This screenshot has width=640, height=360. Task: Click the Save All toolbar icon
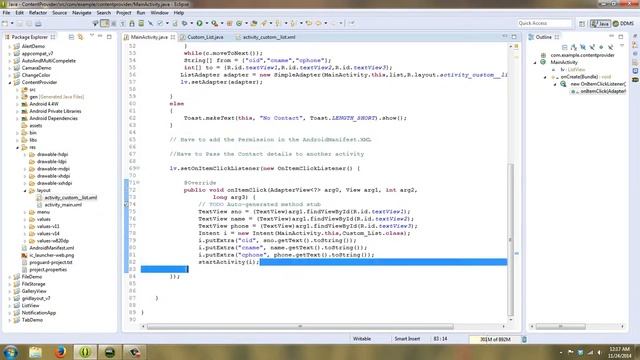coord(29,23)
